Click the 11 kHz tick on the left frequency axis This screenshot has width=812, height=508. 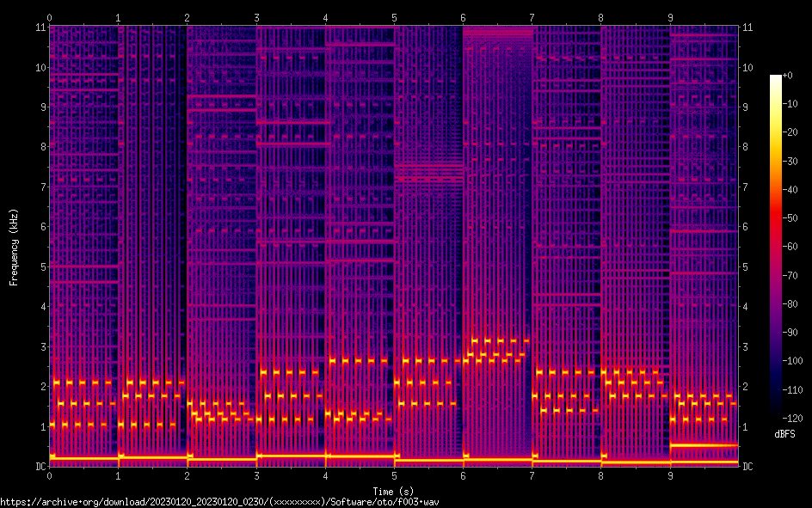pyautogui.click(x=39, y=28)
